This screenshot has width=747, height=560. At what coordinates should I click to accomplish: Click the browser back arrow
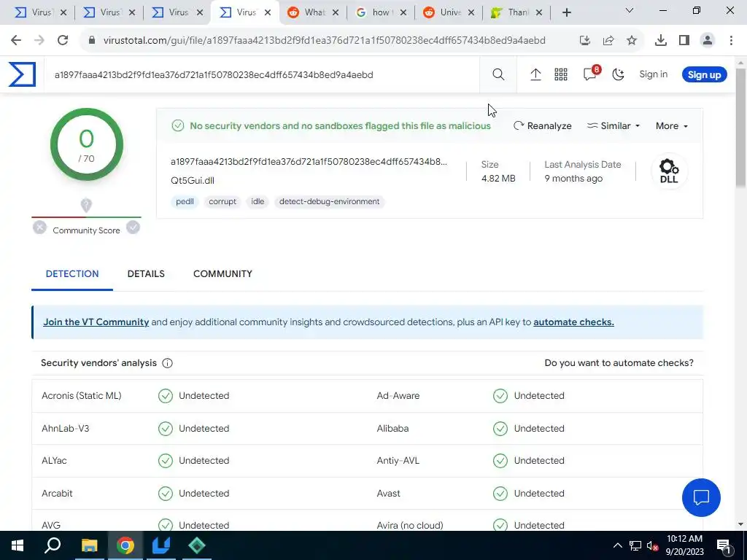pyautogui.click(x=16, y=41)
